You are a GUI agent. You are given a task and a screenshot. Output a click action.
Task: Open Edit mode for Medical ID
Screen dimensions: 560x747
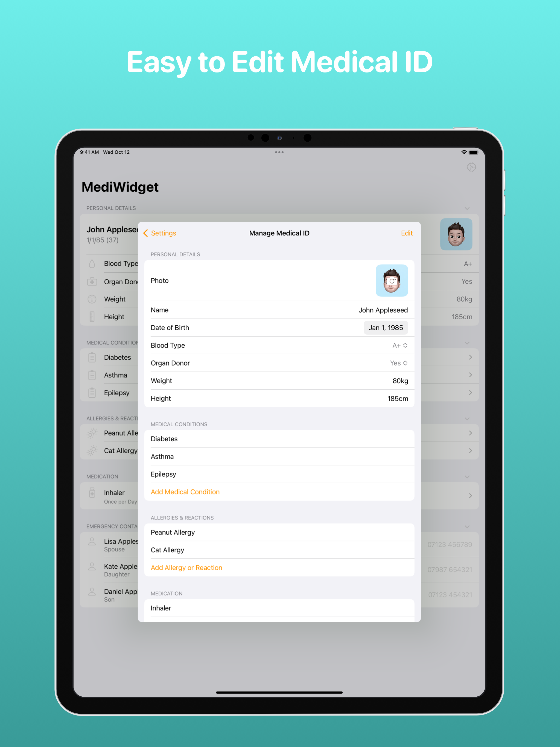point(407,233)
